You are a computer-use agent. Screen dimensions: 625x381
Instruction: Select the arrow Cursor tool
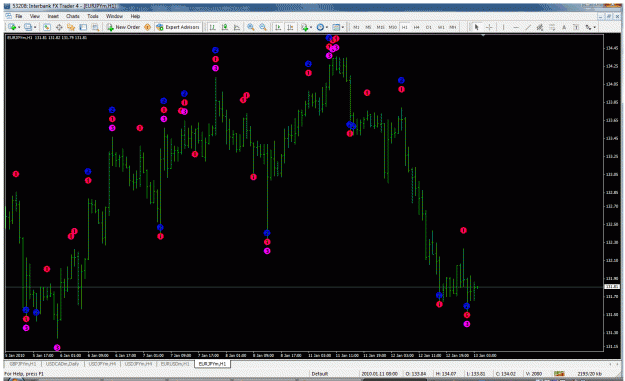[476, 27]
